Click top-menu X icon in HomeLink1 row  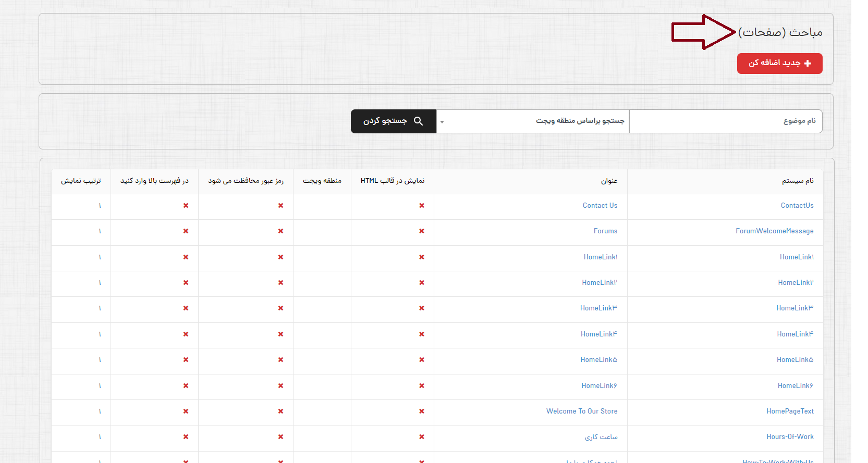pos(186,257)
